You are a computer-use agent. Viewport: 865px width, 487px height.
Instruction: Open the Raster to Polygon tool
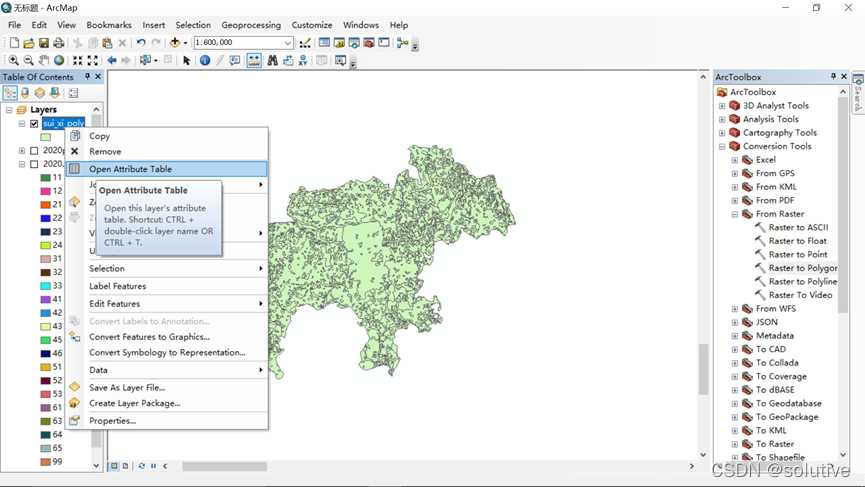[x=802, y=268]
